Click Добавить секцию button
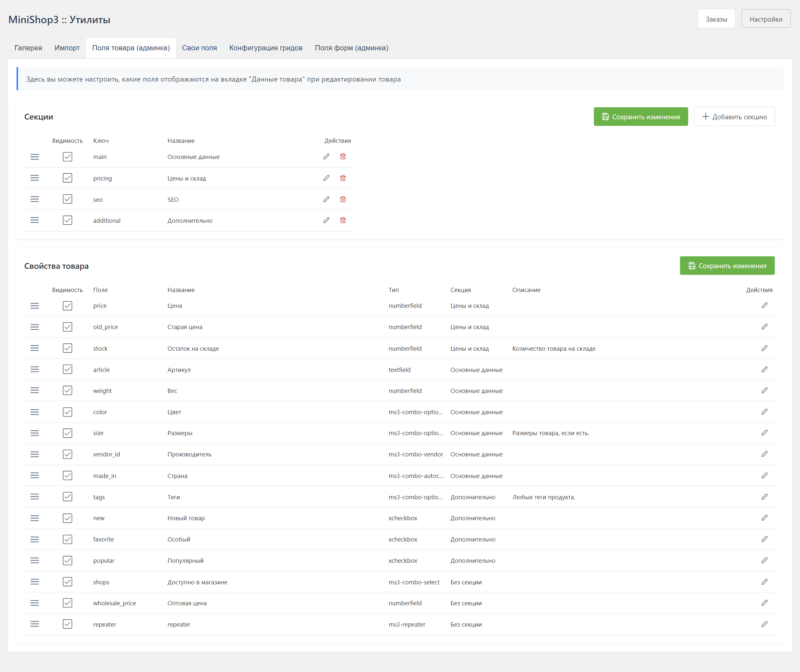The height and width of the screenshot is (672, 800). (x=734, y=117)
